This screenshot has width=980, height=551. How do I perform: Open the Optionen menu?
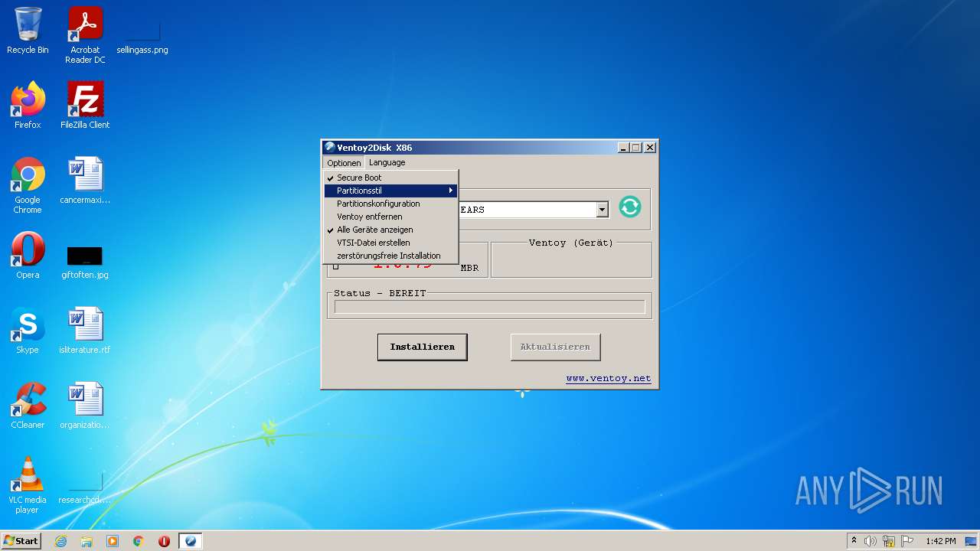click(x=344, y=163)
